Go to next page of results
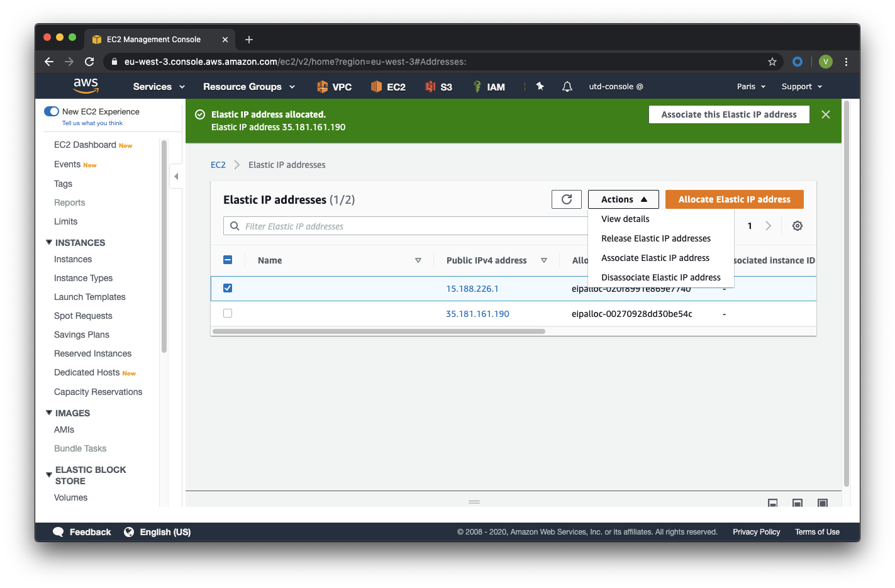The image size is (895, 588). click(x=768, y=226)
